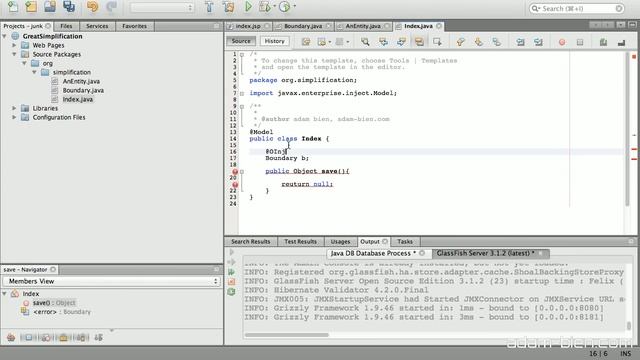
Task: Switch to the Test Results tab
Action: 300,242
